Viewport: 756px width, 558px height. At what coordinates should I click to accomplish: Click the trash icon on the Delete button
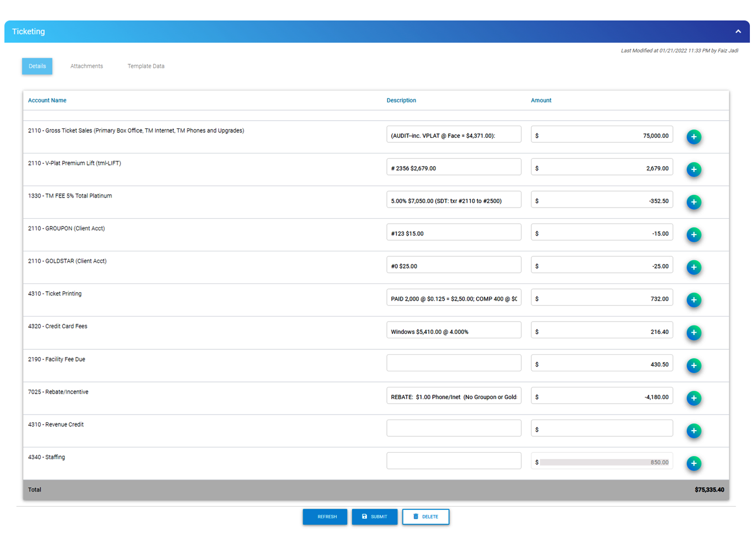click(x=416, y=516)
